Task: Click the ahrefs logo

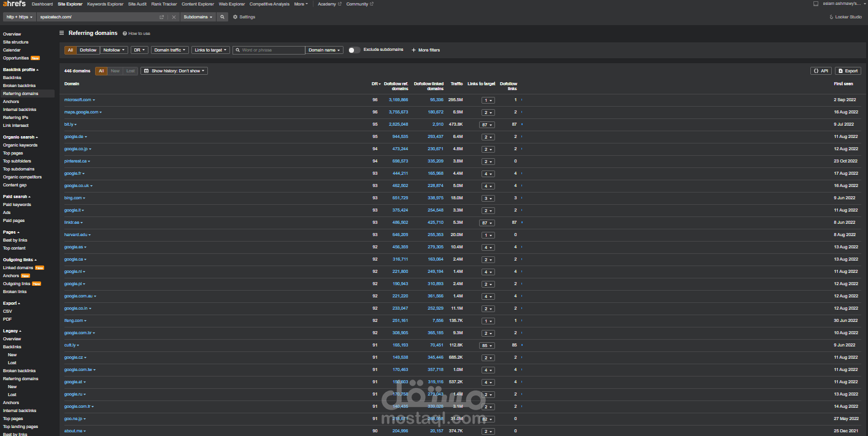Action: 14,4
